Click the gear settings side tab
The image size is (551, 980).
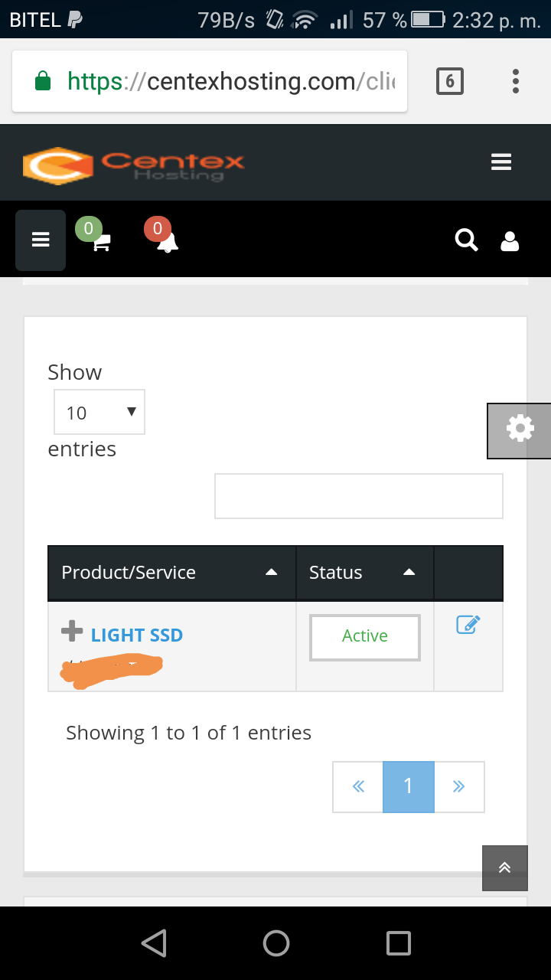tap(520, 430)
